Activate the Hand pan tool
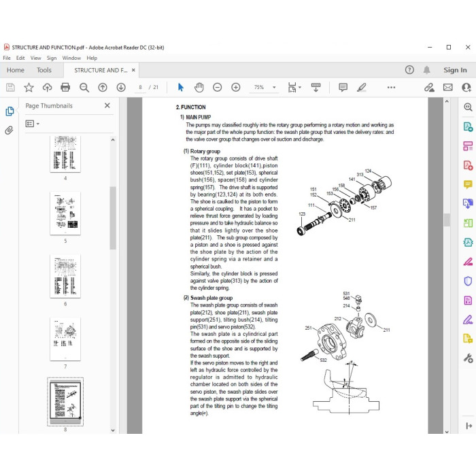The width and height of the screenshot is (476, 476). (199, 88)
